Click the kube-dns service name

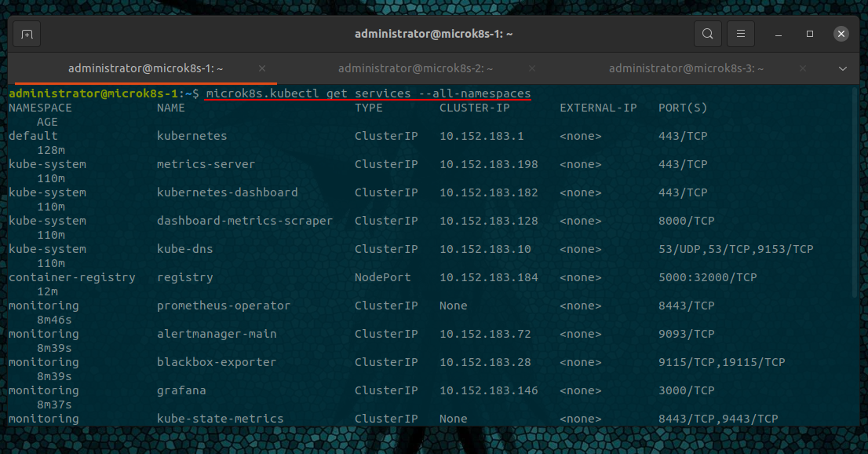[x=184, y=249]
